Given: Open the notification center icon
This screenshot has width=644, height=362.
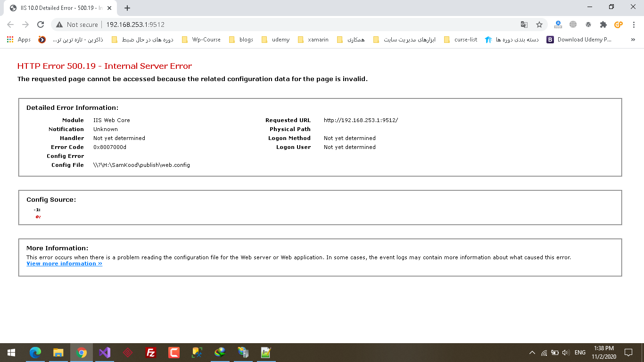Looking at the screenshot, I should pos(628,353).
